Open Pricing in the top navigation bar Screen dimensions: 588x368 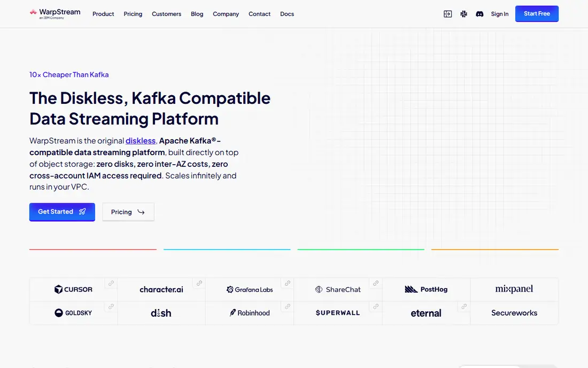pyautogui.click(x=133, y=14)
